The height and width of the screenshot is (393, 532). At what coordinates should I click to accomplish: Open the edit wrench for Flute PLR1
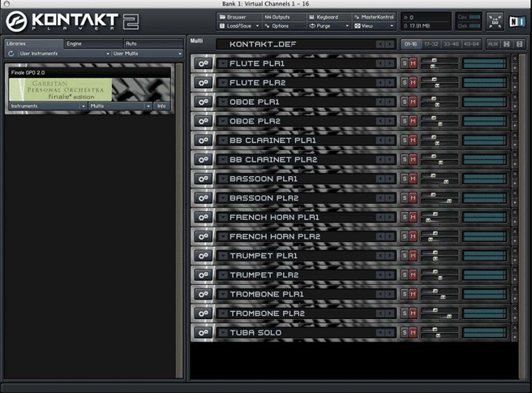[x=204, y=63]
